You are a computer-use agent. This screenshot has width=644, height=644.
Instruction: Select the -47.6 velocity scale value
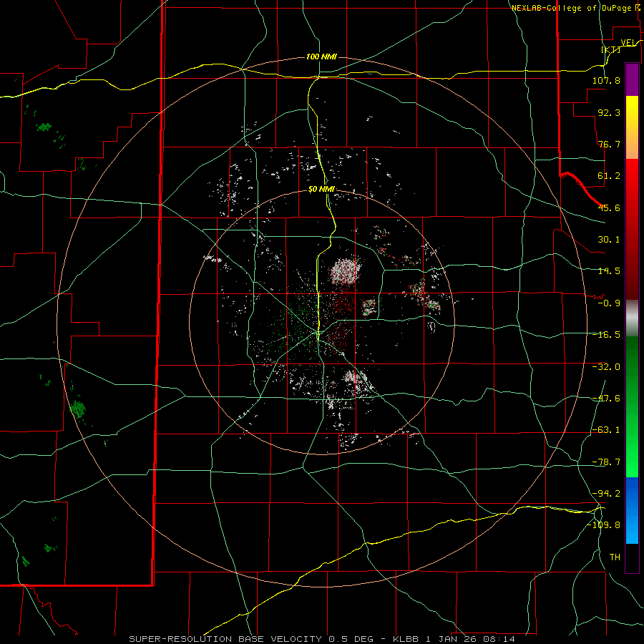(606, 399)
